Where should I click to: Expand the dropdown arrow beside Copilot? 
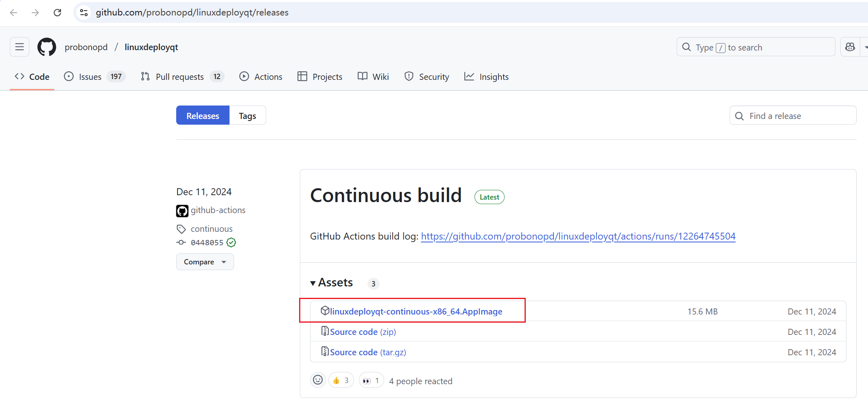tap(865, 47)
